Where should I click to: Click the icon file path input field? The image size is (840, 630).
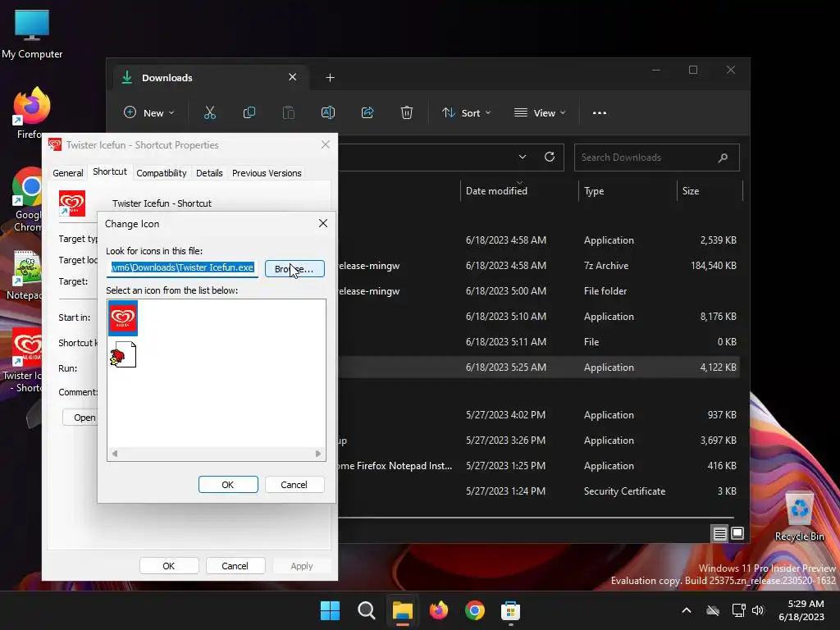point(182,268)
